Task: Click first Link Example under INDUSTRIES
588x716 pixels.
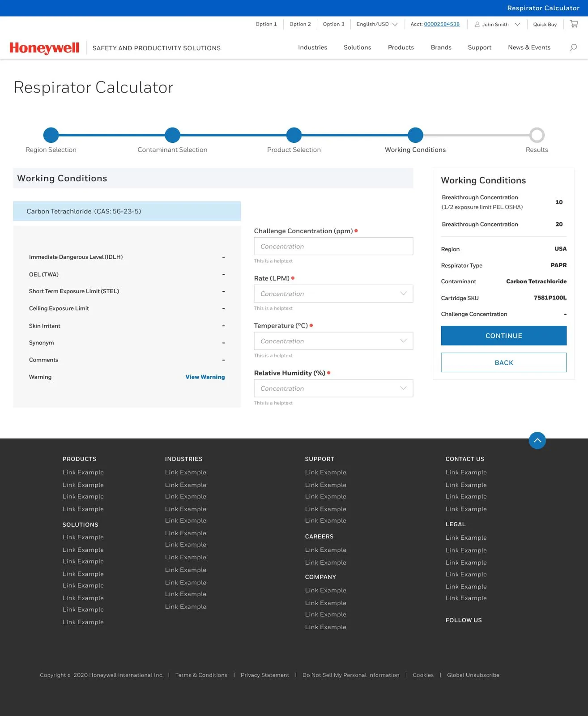Action: point(185,472)
